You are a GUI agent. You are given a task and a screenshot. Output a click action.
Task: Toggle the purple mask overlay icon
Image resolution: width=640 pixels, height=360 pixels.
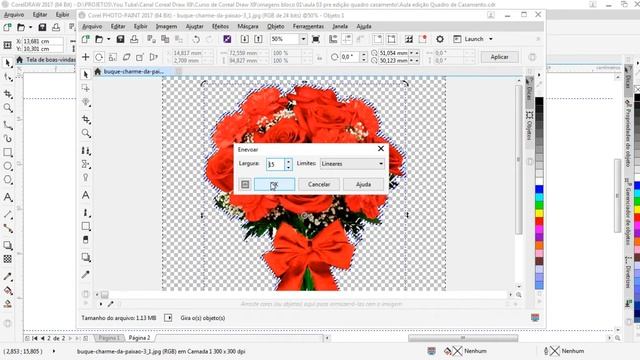pyautogui.click(x=227, y=39)
